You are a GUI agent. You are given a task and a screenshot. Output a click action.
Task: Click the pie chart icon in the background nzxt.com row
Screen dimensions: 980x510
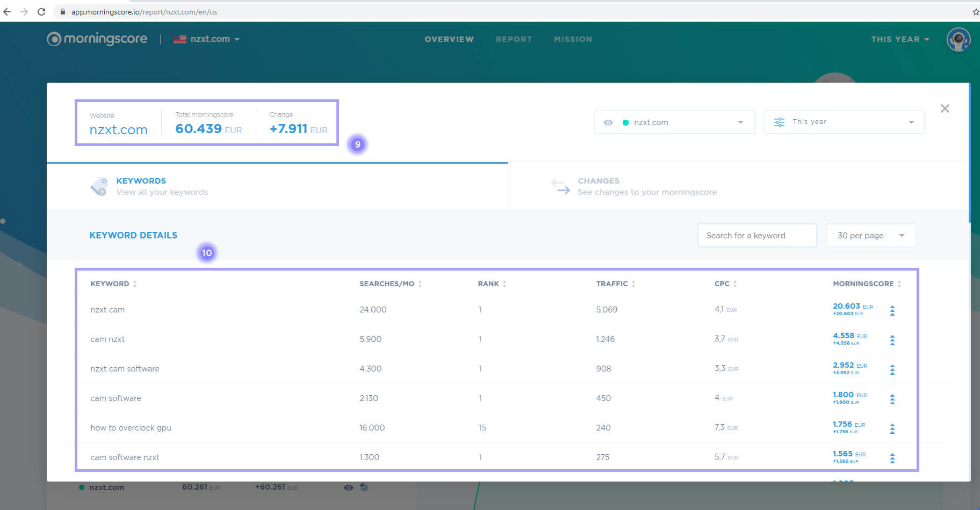point(364,487)
